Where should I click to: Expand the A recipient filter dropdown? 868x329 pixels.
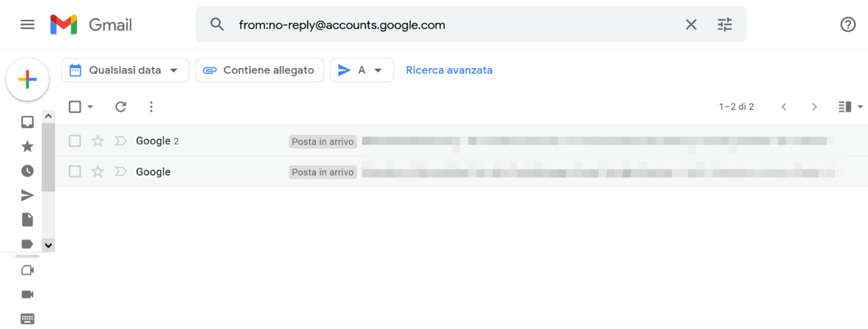pos(362,70)
